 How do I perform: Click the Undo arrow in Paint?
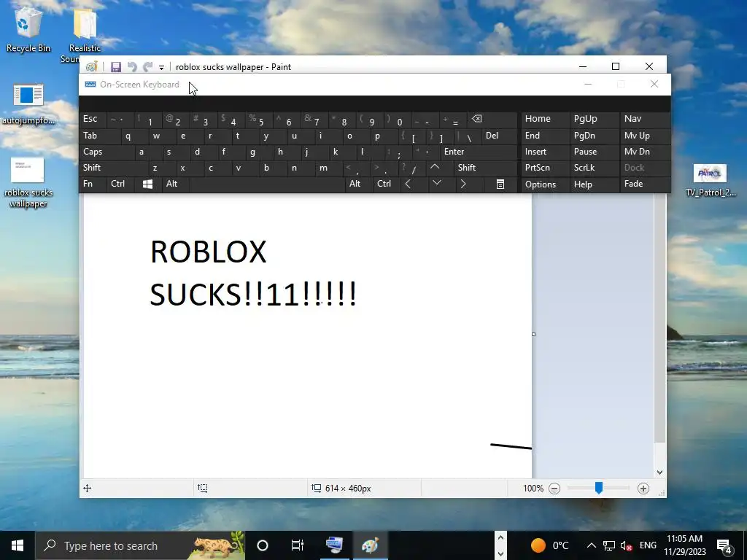[132, 67]
